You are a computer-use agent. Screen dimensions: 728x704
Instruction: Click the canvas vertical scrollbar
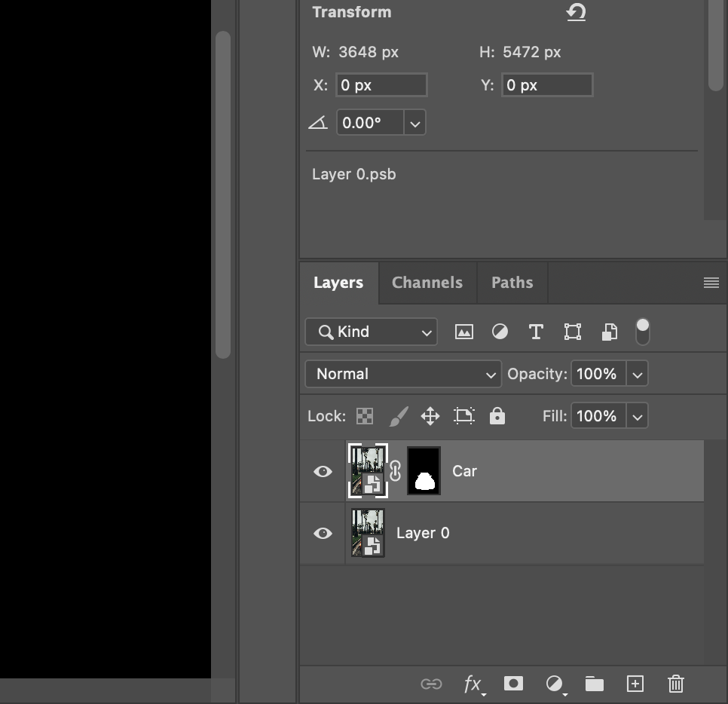tap(223, 194)
